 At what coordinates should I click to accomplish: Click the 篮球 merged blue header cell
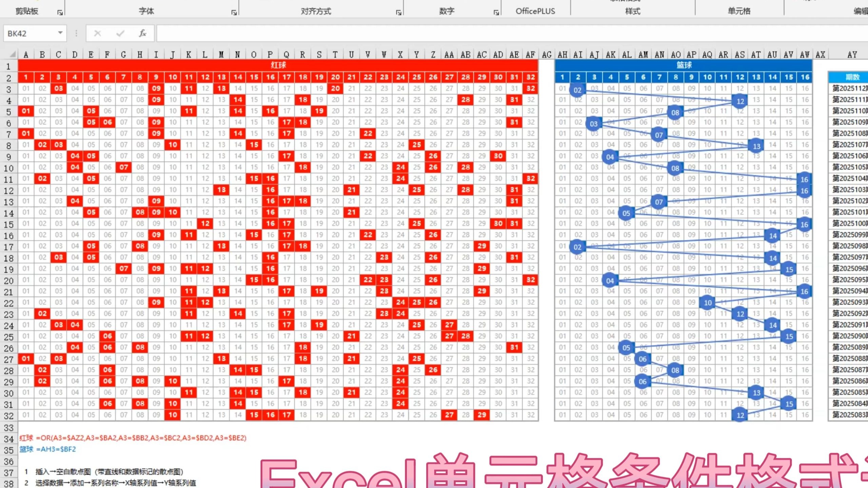click(684, 65)
